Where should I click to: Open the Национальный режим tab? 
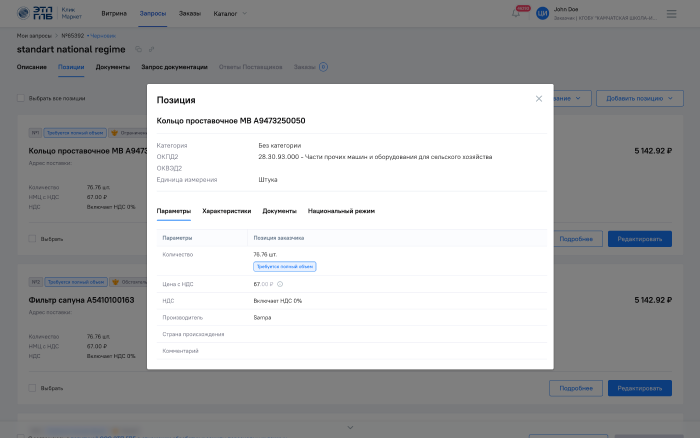(341, 211)
